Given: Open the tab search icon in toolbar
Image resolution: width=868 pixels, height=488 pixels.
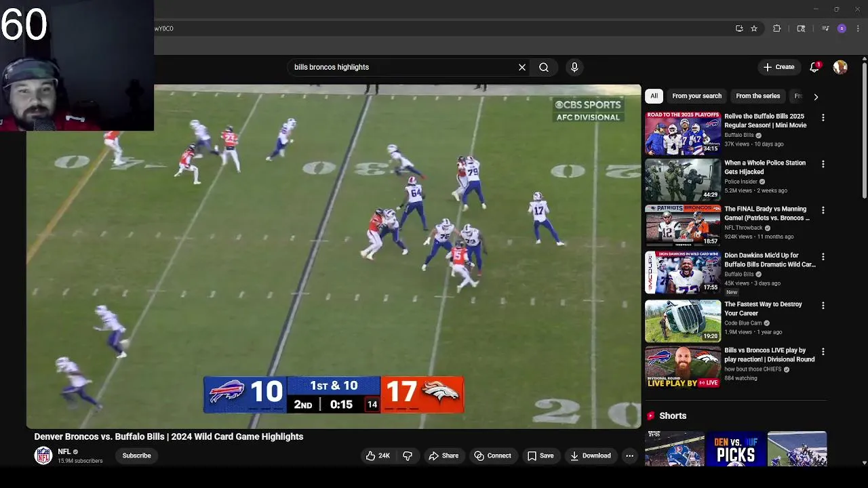Looking at the screenshot, I should click(801, 28).
